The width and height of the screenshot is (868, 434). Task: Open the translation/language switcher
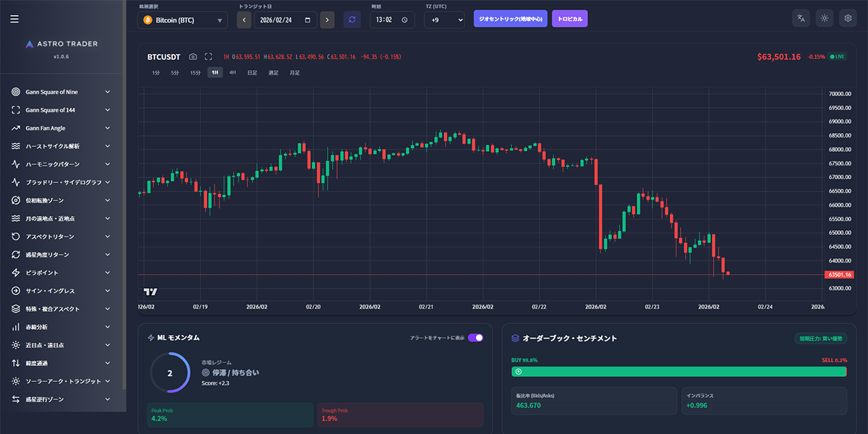[801, 17]
